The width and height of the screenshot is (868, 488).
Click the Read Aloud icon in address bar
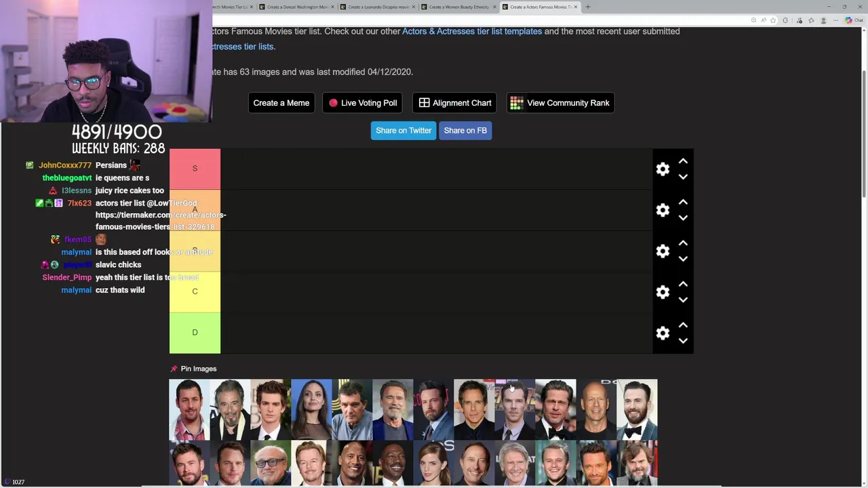click(764, 20)
